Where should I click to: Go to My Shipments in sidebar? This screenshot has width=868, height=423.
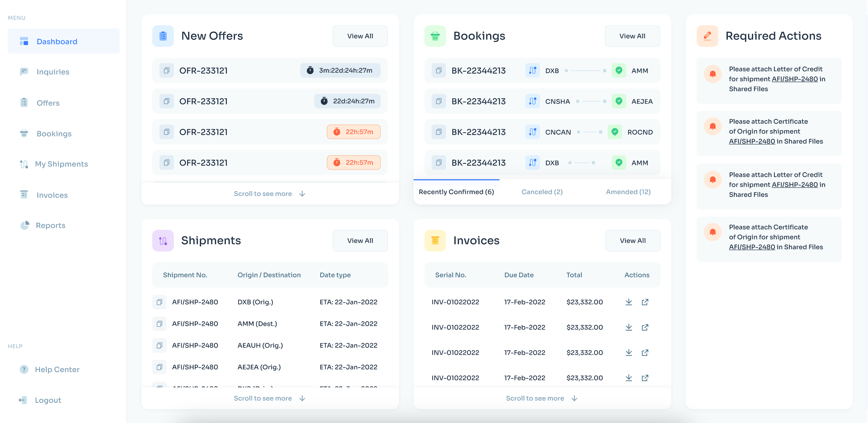pos(61,164)
